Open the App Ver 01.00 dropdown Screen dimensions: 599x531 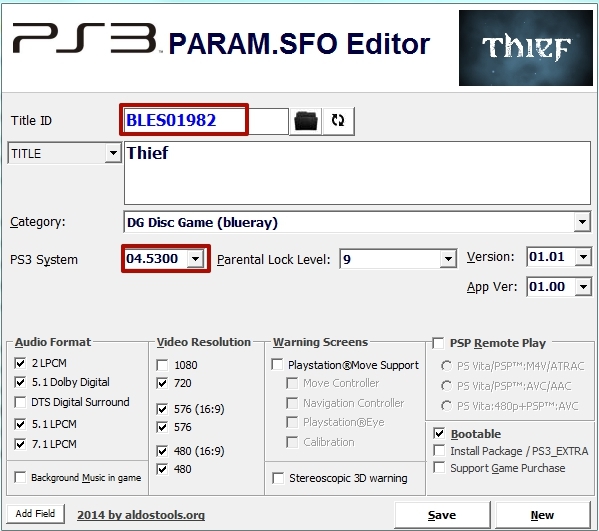pyautogui.click(x=583, y=287)
